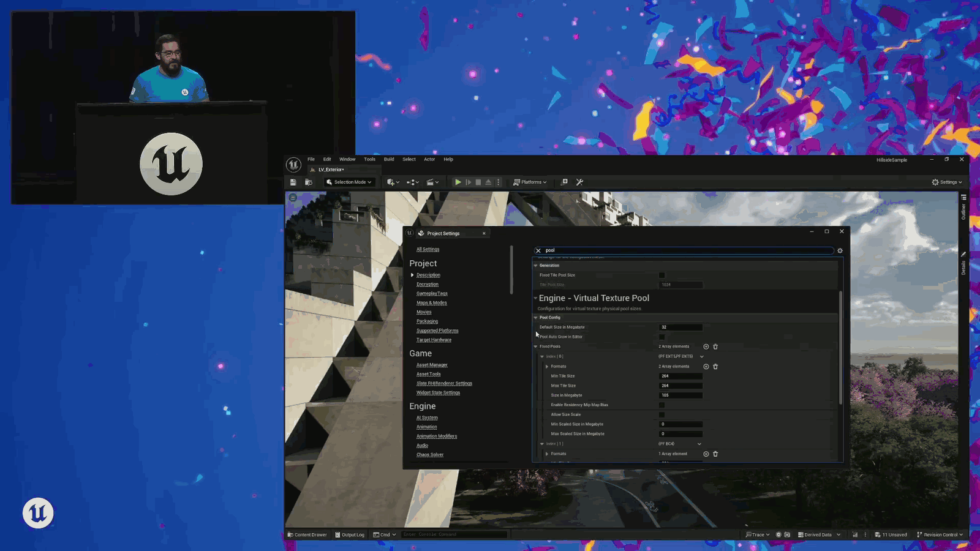Open the Content Browser folder-search icon
980x551 pixels.
[309, 182]
